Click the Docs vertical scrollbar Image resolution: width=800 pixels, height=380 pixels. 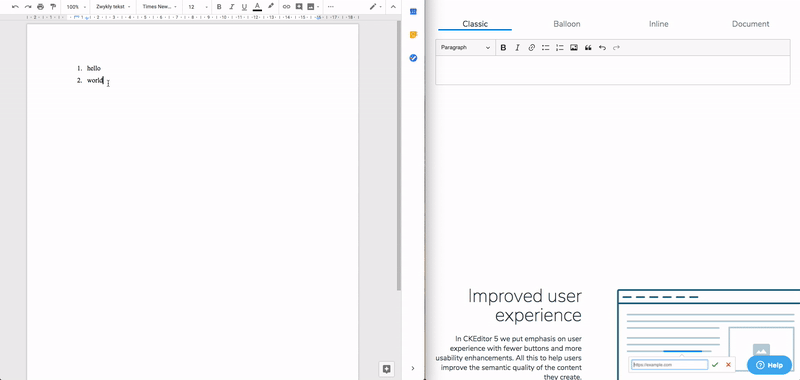pos(399,156)
